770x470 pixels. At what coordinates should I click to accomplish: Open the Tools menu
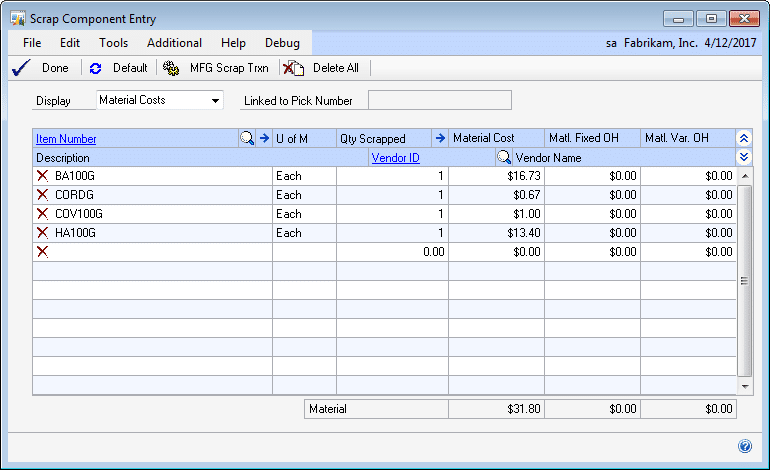113,43
